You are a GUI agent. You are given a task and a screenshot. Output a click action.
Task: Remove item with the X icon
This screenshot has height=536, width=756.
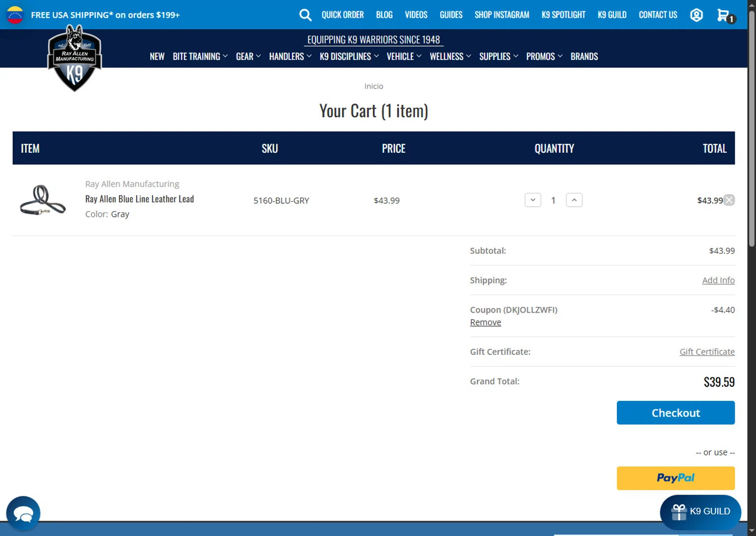tap(729, 200)
